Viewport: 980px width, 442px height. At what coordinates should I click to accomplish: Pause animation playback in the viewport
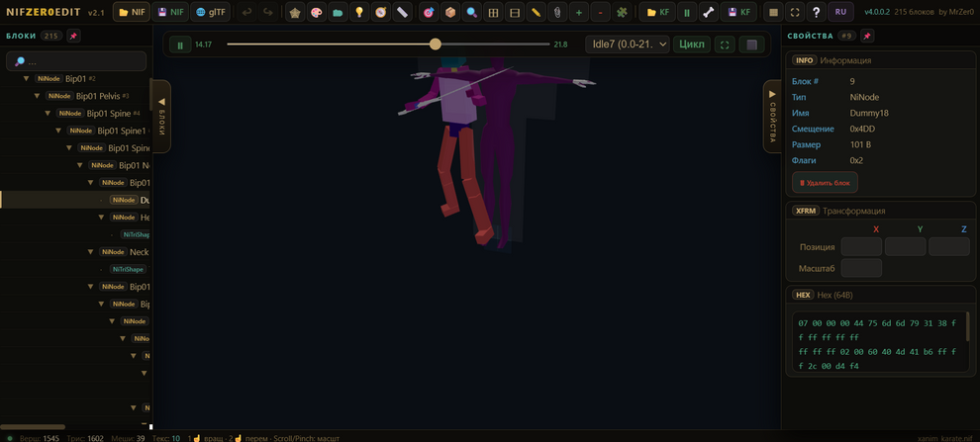pyautogui.click(x=179, y=44)
